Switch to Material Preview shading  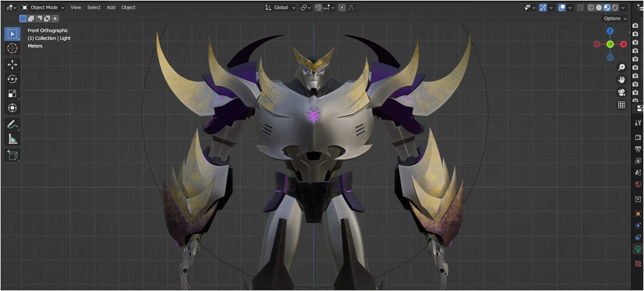(607, 7)
